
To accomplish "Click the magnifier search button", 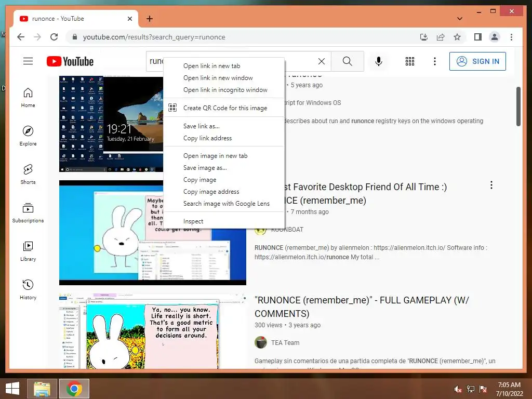I will coord(347,61).
